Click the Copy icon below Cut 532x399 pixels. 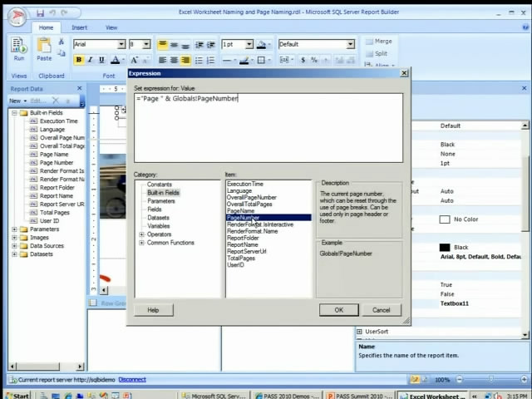[62, 53]
